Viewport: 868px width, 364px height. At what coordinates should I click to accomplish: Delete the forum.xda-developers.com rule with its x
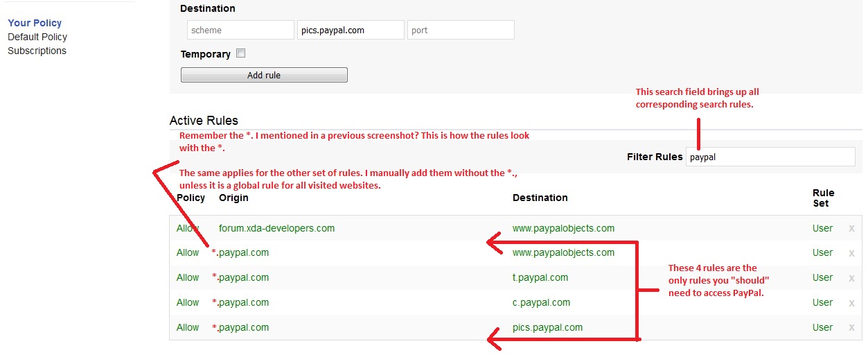click(851, 228)
